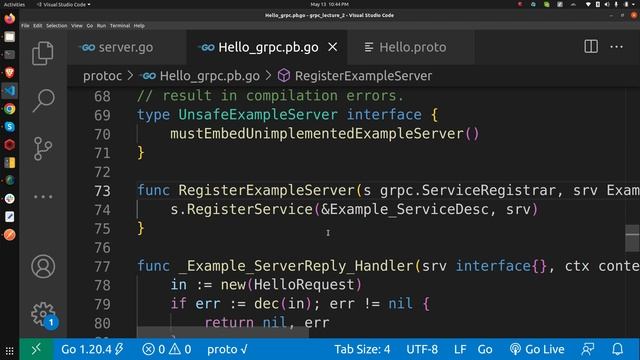Screen dimensions: 640x360
Task: Open the Edit menu
Action: pos(38,26)
